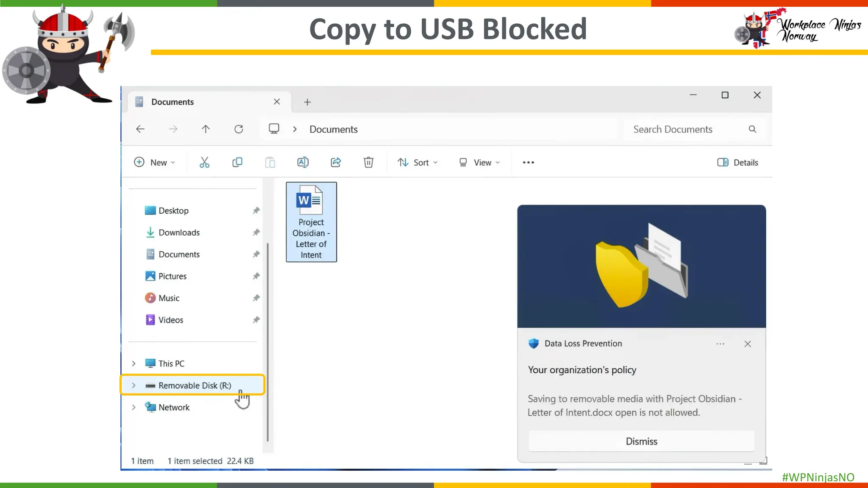
Task: Expand the This PC tree node
Action: [x=134, y=363]
